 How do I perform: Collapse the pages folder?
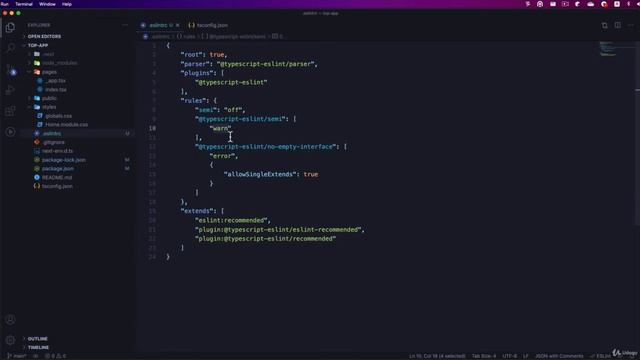(x=49, y=72)
